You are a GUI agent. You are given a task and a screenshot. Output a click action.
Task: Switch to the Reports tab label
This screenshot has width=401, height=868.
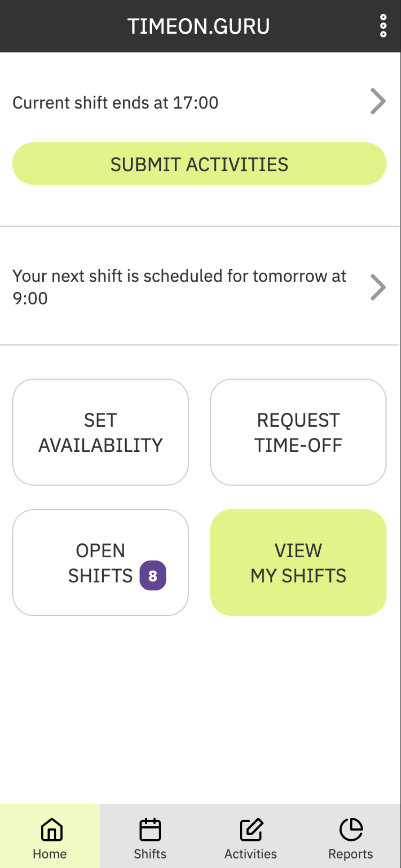tap(351, 854)
